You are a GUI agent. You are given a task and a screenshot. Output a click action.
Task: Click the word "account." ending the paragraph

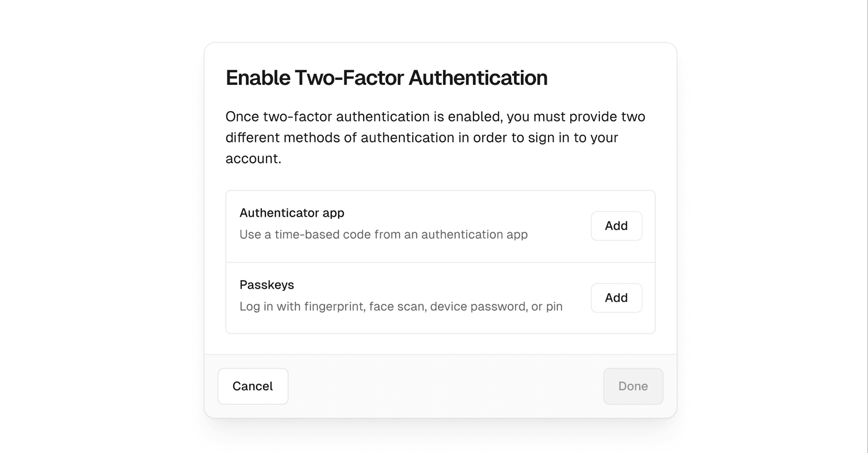point(253,159)
